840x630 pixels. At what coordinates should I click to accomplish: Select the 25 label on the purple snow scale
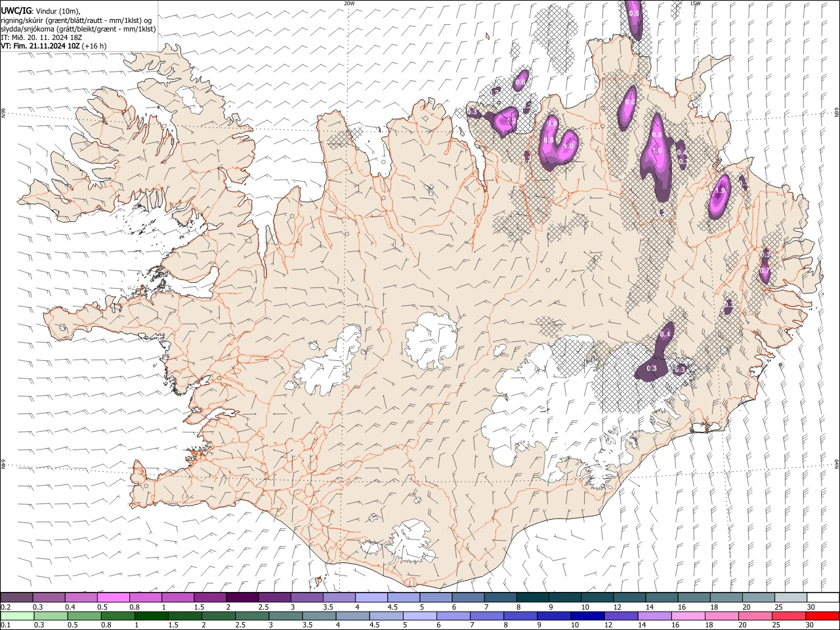tap(778, 607)
